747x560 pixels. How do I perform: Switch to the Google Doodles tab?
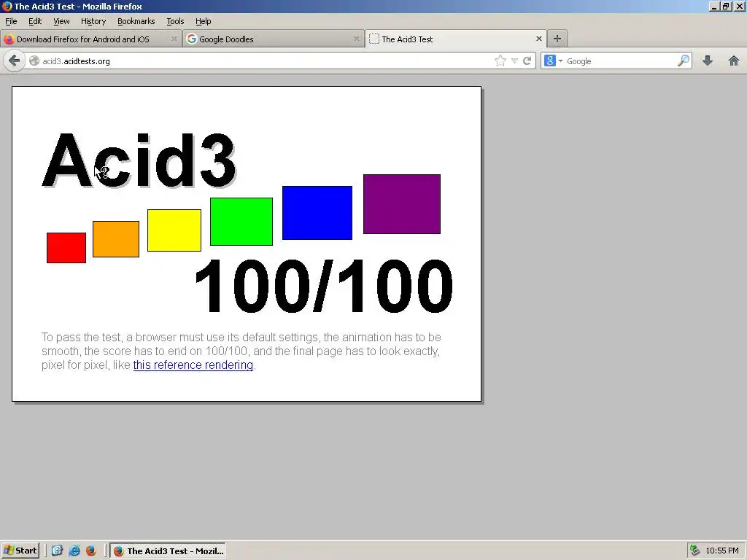pos(274,39)
